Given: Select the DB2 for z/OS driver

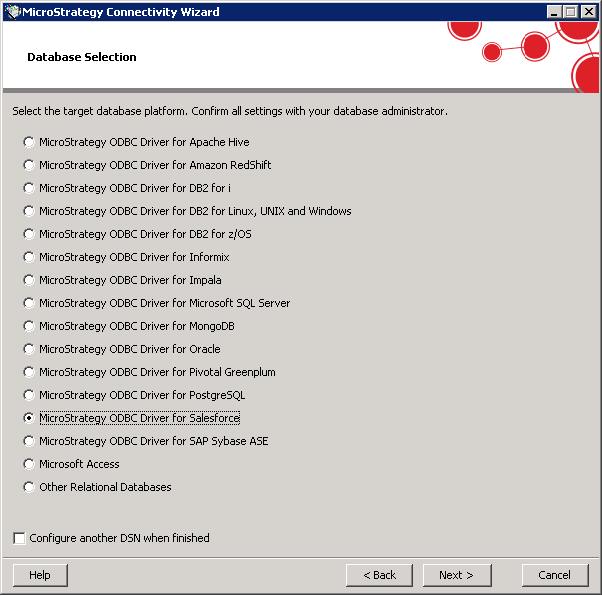Looking at the screenshot, I should tap(29, 234).
